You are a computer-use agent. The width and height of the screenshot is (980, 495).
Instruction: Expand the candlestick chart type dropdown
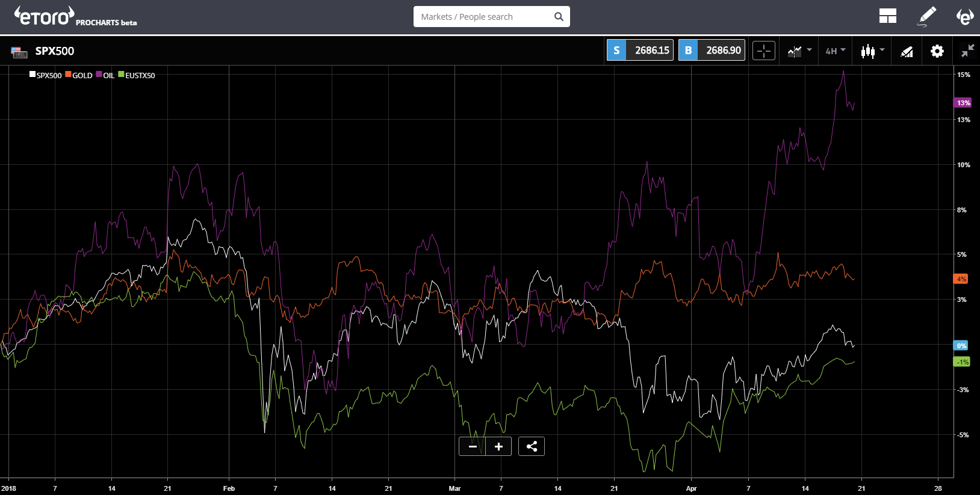point(872,51)
